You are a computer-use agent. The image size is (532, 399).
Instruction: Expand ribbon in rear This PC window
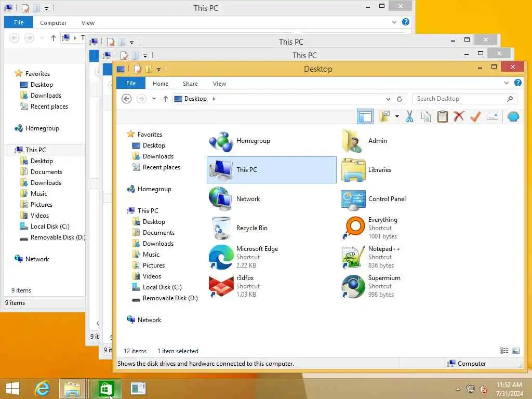394,22
